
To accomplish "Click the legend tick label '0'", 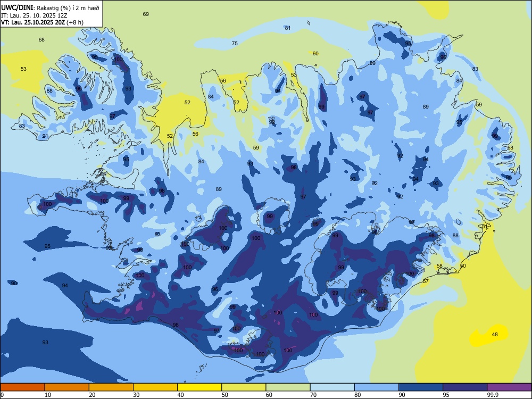I will tap(2, 395).
